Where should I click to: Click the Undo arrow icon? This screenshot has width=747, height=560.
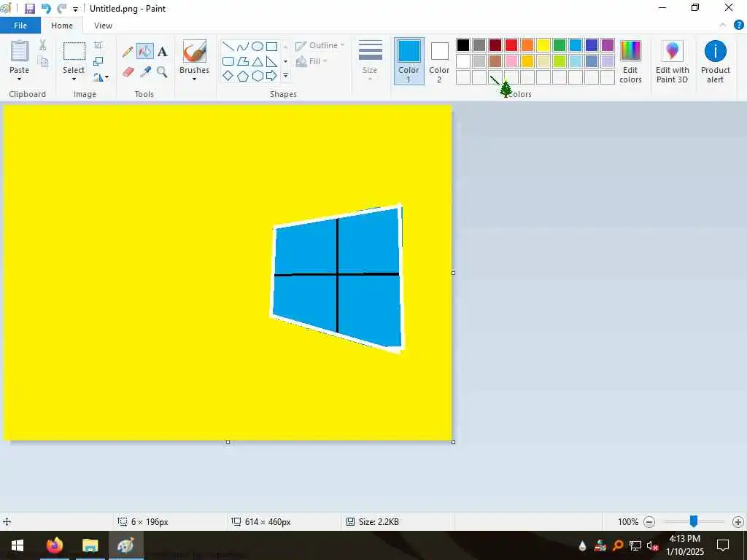[46, 9]
